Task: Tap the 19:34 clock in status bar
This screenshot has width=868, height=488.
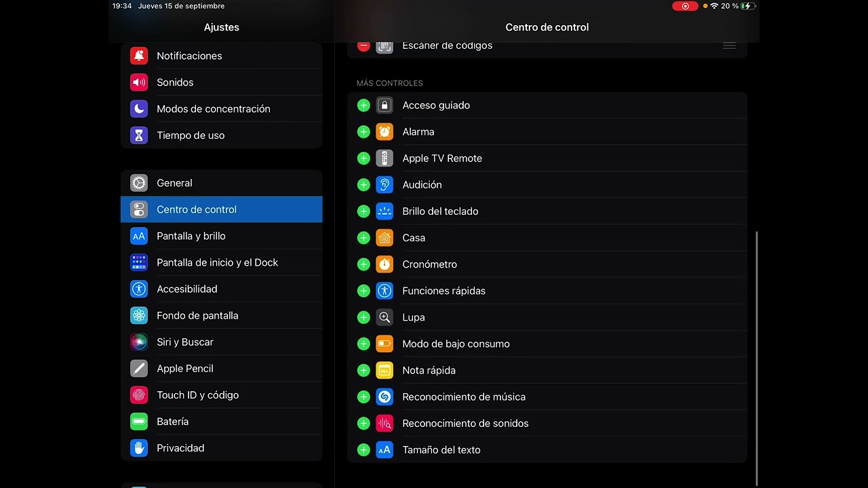Action: click(x=122, y=5)
